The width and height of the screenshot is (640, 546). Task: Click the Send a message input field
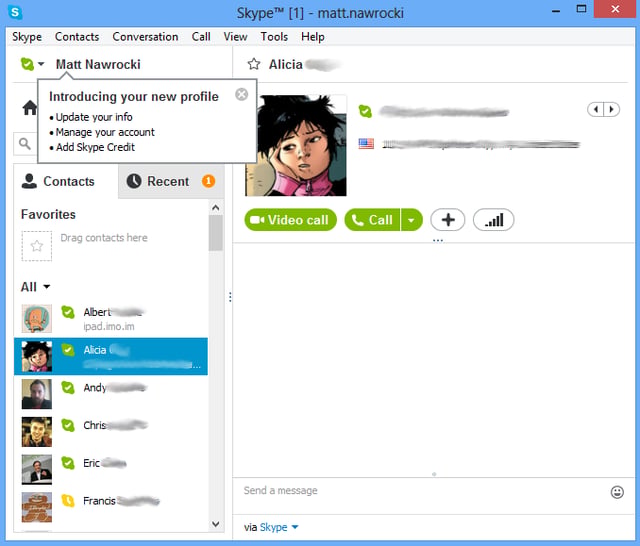point(420,491)
